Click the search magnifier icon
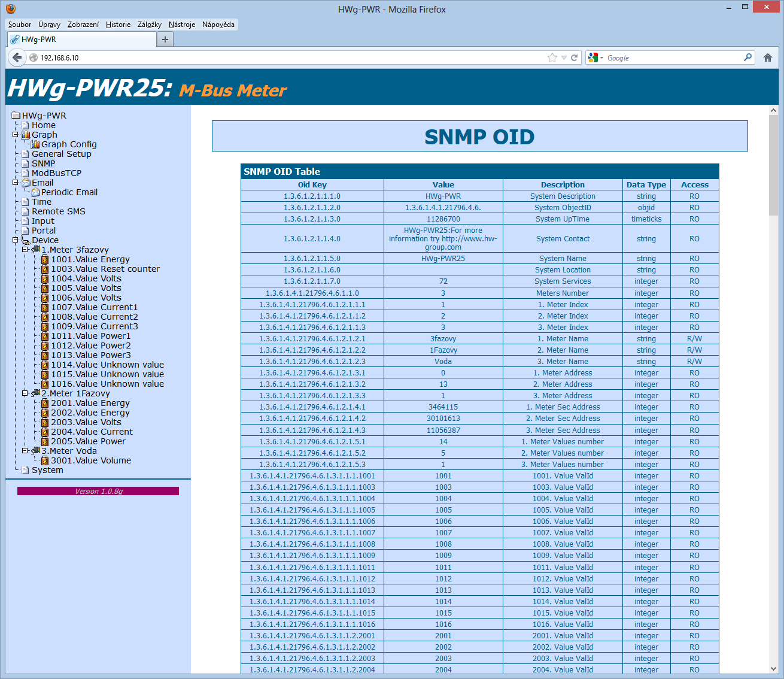This screenshot has height=679, width=784. 747,57
